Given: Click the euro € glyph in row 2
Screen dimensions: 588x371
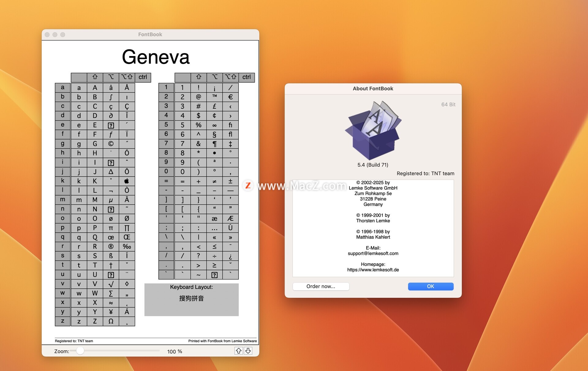Looking at the screenshot, I should click(x=231, y=97).
